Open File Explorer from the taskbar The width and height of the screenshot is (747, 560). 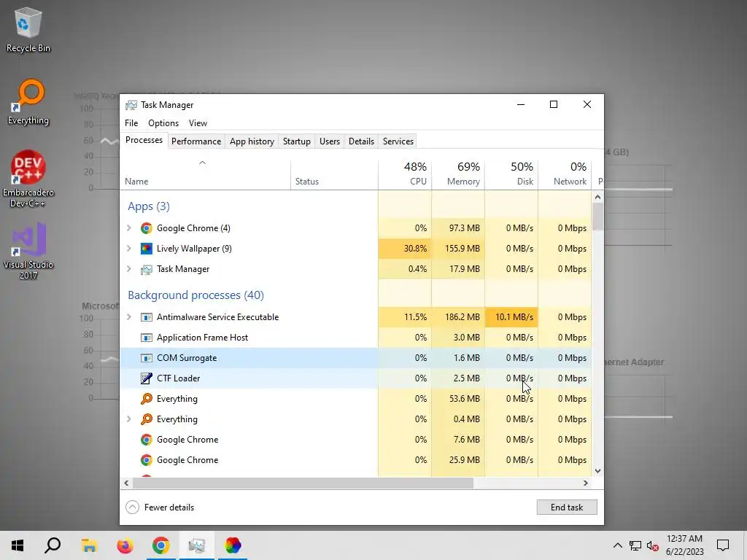[89, 545]
